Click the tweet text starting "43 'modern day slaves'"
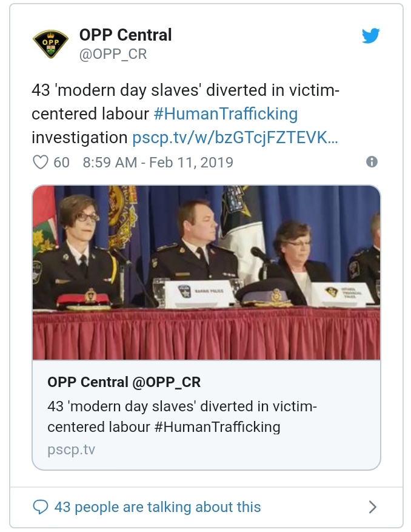Image resolution: width=411 pixels, height=532 pixels. [185, 91]
